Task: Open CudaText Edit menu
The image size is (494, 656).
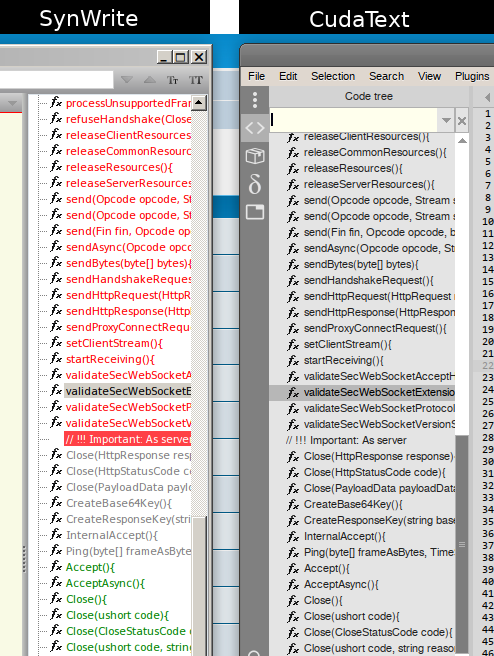Action: tap(288, 77)
